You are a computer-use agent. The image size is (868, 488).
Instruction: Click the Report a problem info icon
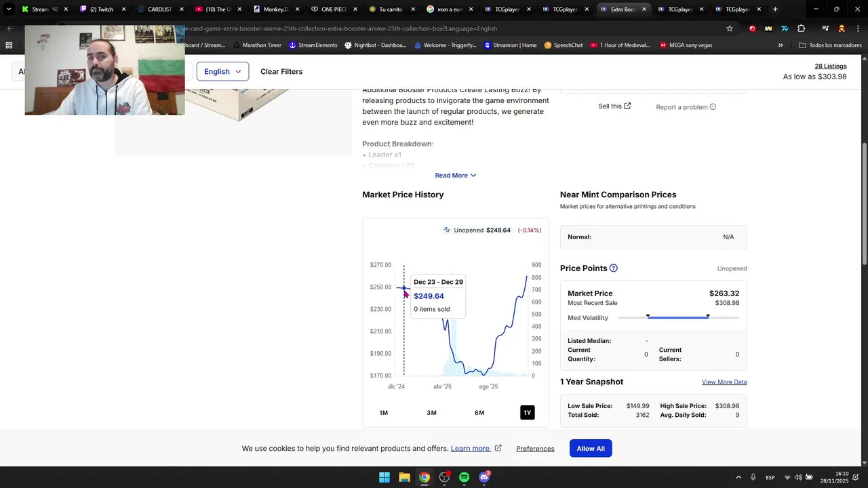coord(713,107)
